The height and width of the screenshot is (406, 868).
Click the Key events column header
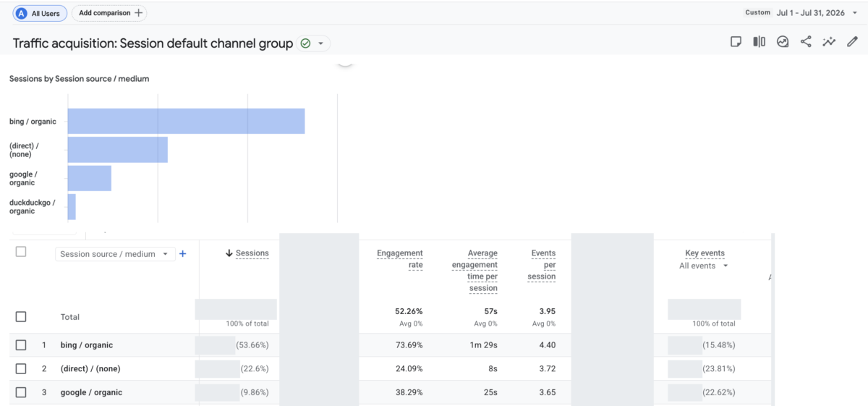(x=705, y=253)
